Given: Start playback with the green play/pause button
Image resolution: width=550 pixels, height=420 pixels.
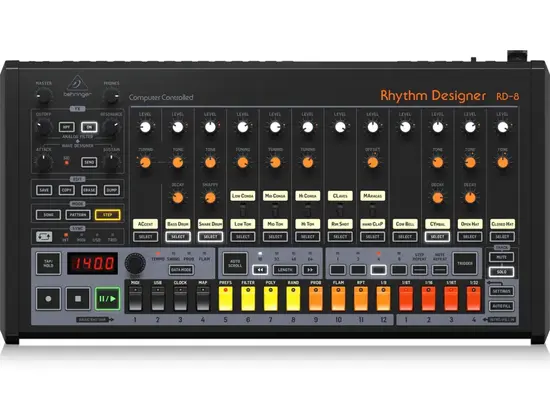Looking at the screenshot, I should point(107,299).
